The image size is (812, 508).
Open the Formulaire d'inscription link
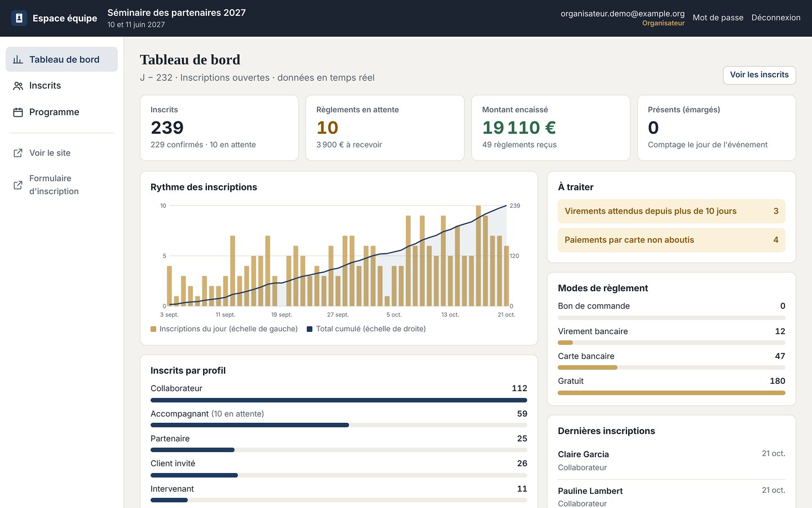61,185
